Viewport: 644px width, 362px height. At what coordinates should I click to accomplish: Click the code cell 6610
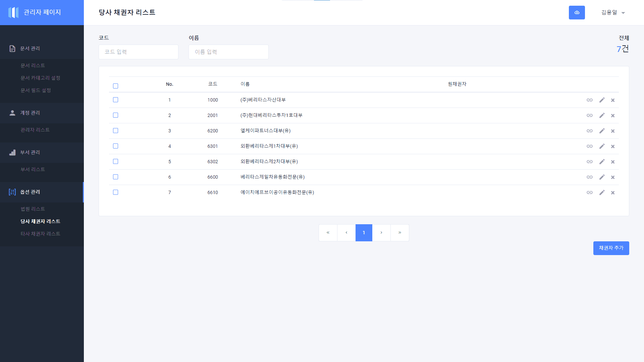[x=213, y=192]
